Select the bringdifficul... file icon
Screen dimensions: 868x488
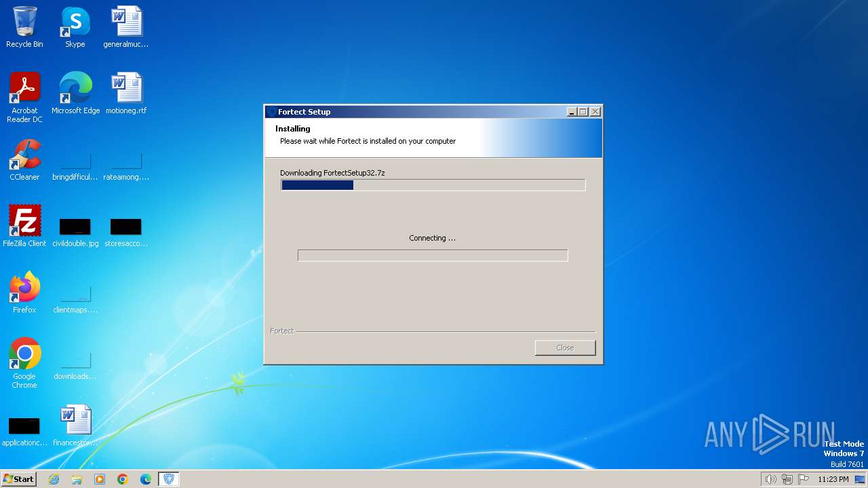point(75,167)
